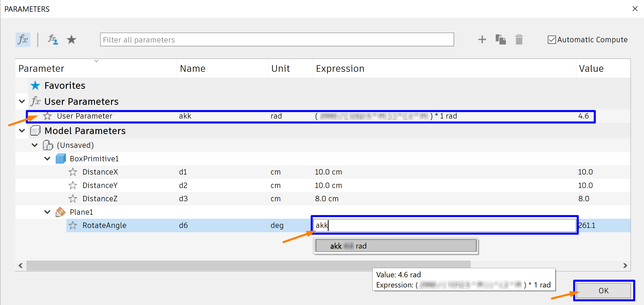The width and height of the screenshot is (644, 305).
Task: Add a new user parameter with the plus icon
Action: click(x=482, y=40)
